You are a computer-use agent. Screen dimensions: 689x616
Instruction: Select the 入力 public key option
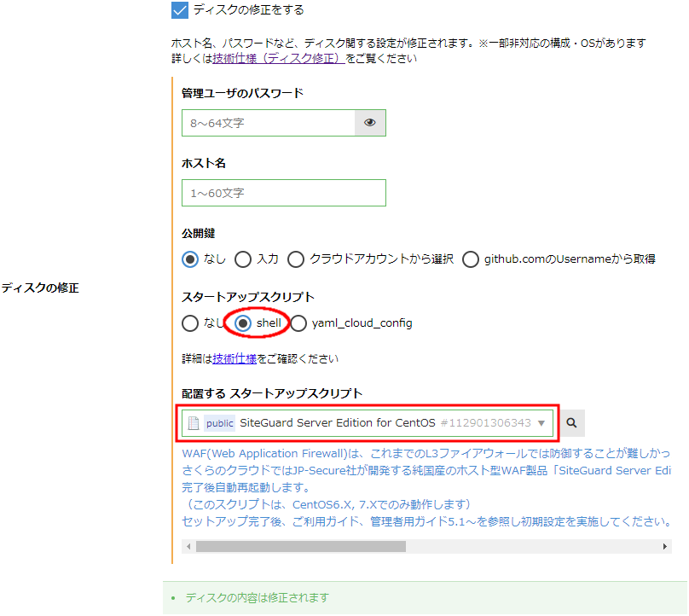[x=242, y=259]
